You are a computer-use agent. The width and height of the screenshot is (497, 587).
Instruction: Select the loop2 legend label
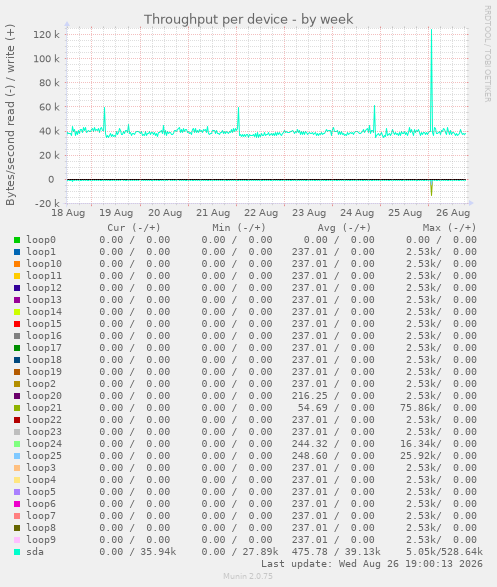coord(41,384)
